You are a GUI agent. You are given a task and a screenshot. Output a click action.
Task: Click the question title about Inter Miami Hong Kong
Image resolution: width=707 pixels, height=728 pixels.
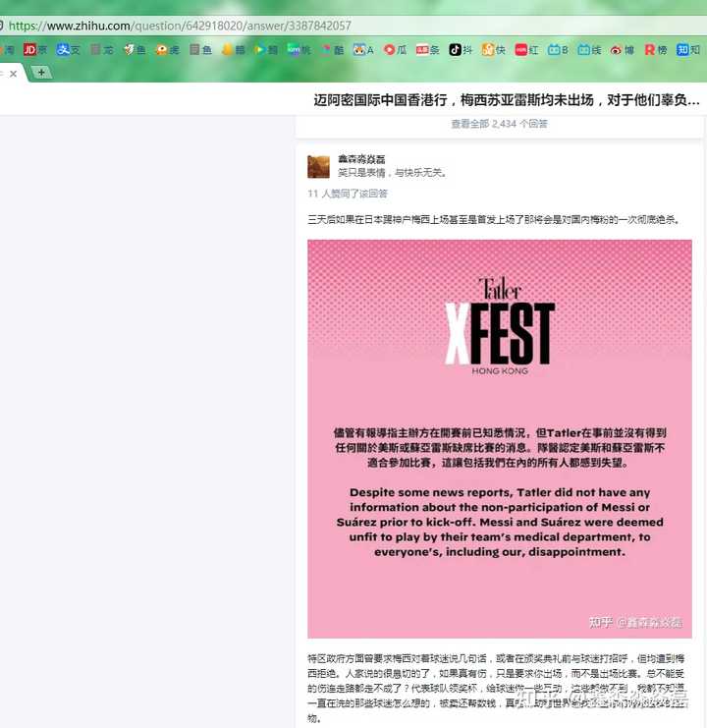507,100
